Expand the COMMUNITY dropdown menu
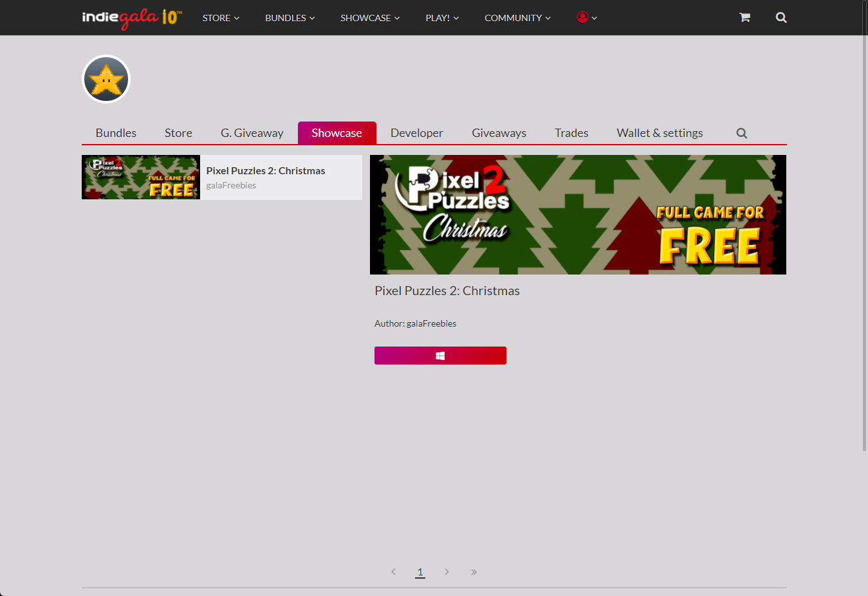Viewport: 868px width, 596px height. [517, 18]
